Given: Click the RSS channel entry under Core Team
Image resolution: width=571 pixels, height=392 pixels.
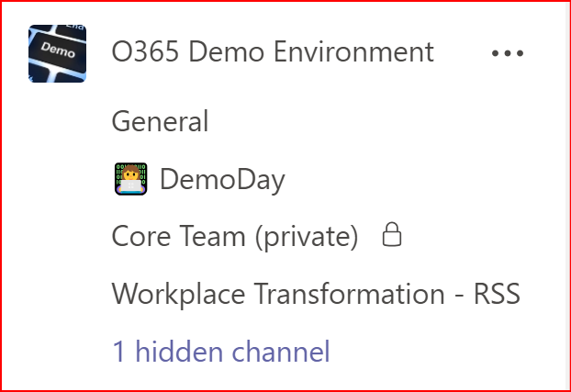Looking at the screenshot, I should [x=316, y=295].
